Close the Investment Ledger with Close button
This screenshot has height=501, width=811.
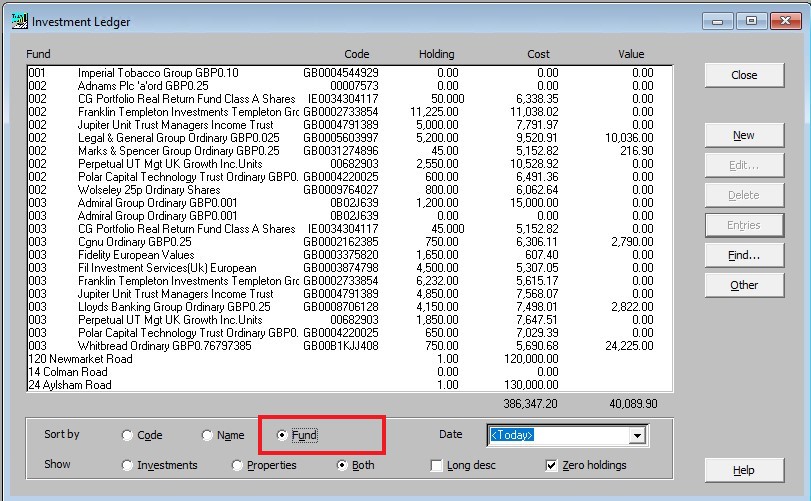pyautogui.click(x=744, y=75)
